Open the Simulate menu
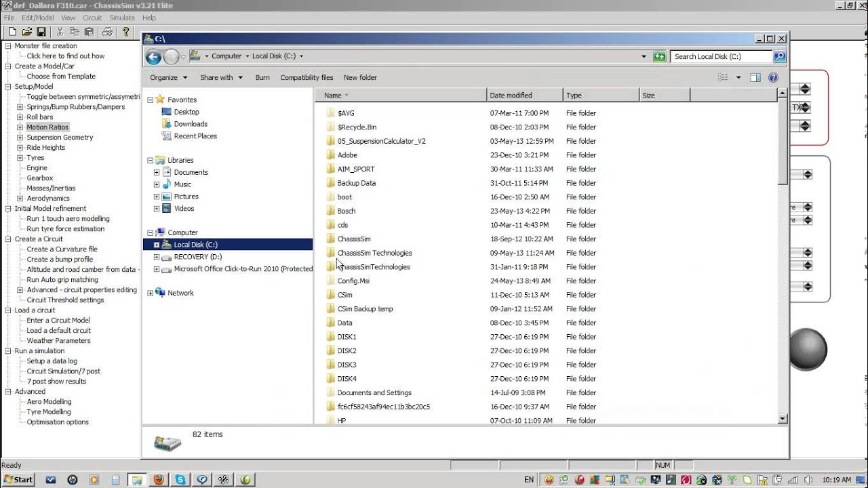This screenshot has width=868, height=488. (122, 18)
